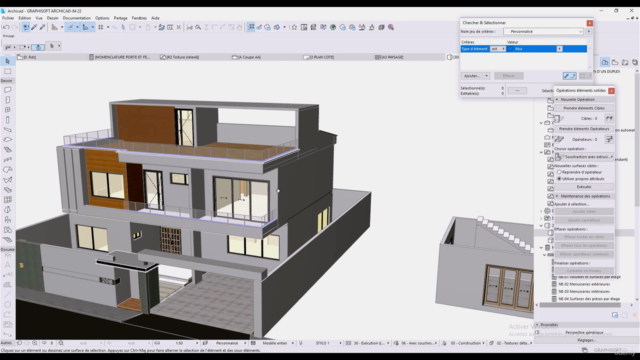The height and width of the screenshot is (360, 640).
Task: Click the Redo icon in toolbar
Action: click(x=15, y=27)
